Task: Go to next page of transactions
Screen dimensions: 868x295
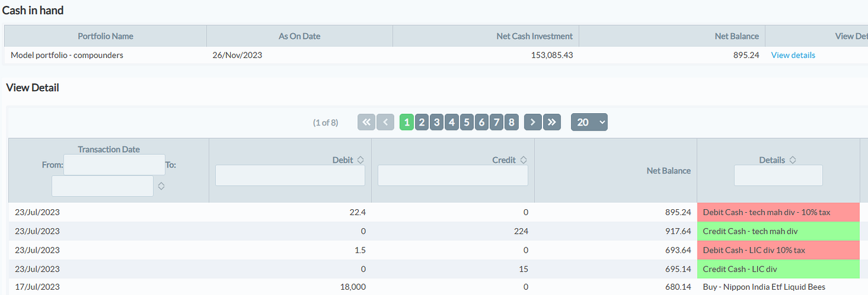Action: 533,122
